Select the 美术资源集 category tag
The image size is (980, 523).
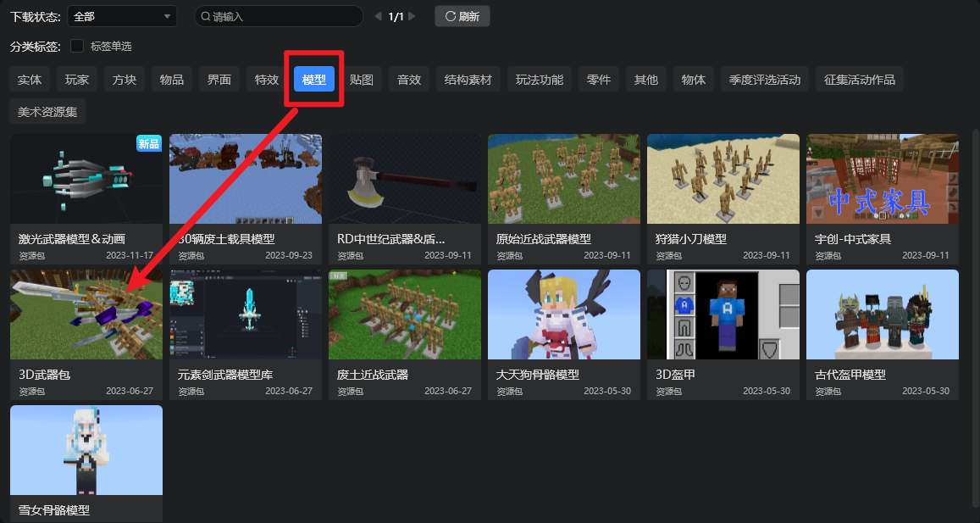(x=47, y=112)
